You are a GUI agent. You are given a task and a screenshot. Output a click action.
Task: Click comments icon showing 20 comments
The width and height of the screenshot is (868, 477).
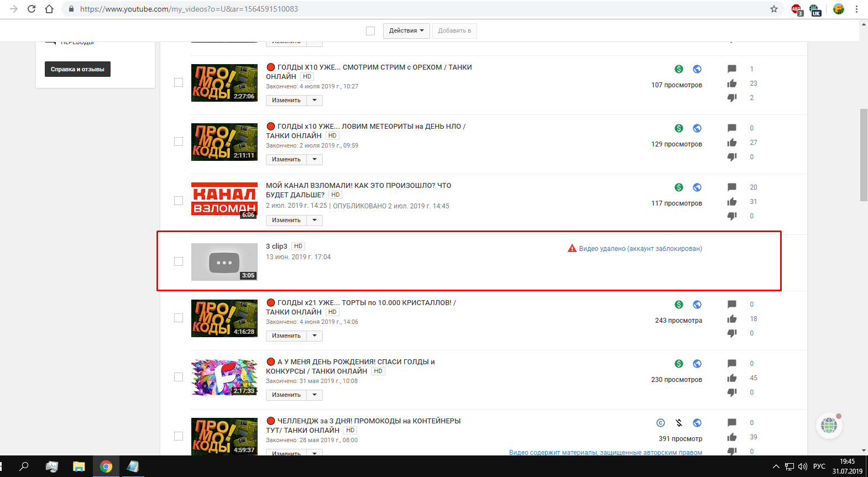(732, 187)
